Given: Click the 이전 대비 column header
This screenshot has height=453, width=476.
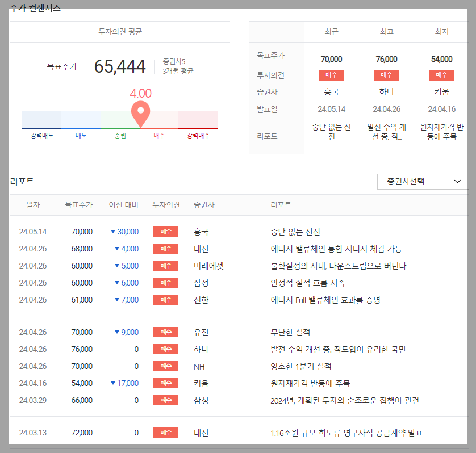Looking at the screenshot, I should [x=124, y=205].
